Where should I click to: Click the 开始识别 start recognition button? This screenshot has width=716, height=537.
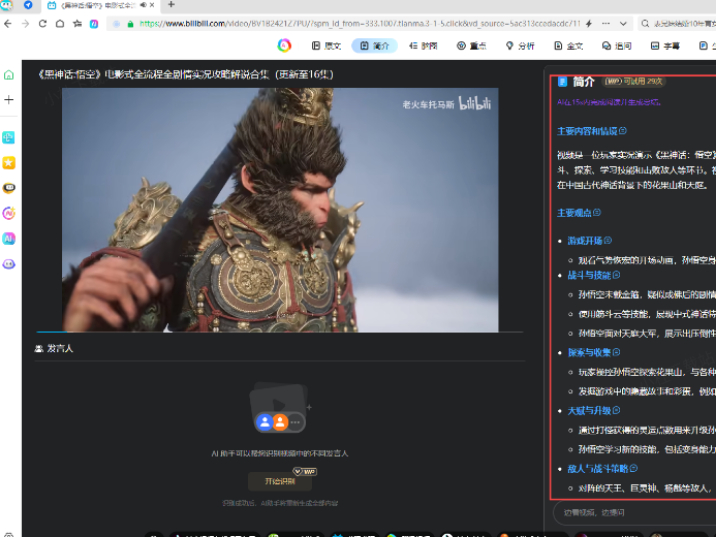coord(280,481)
